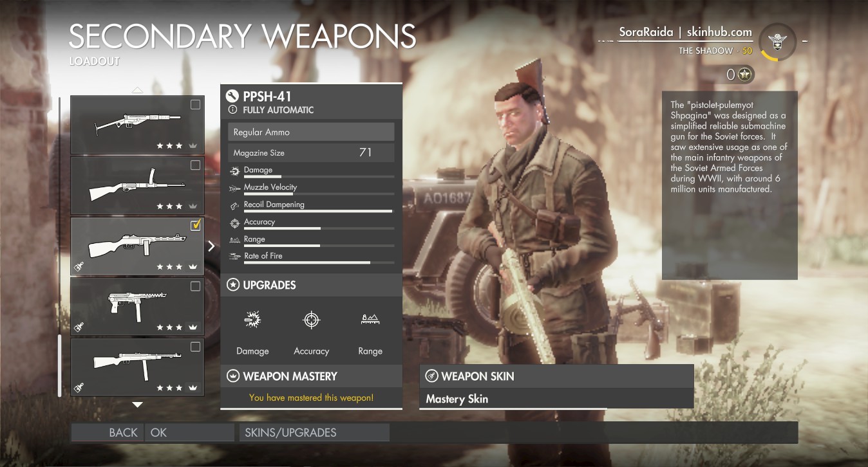Screen dimensions: 868x467
Task: Click the BACK button
Action: [x=107, y=432]
